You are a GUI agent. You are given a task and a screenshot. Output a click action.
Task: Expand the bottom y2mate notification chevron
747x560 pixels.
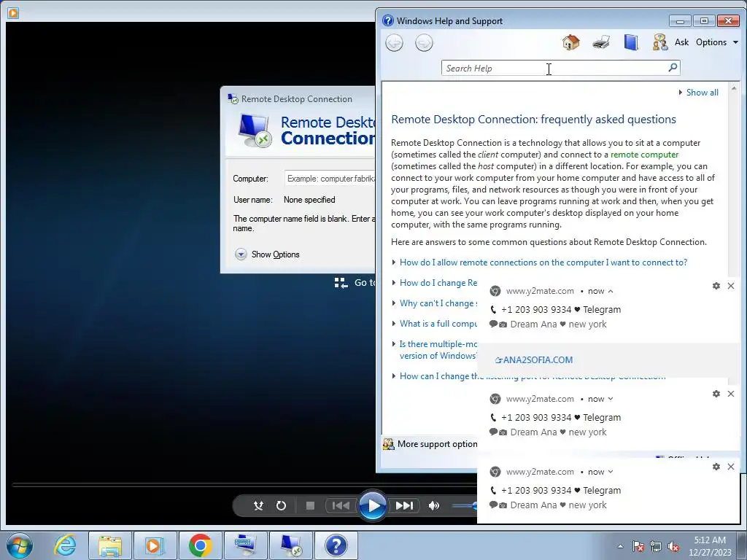point(611,472)
